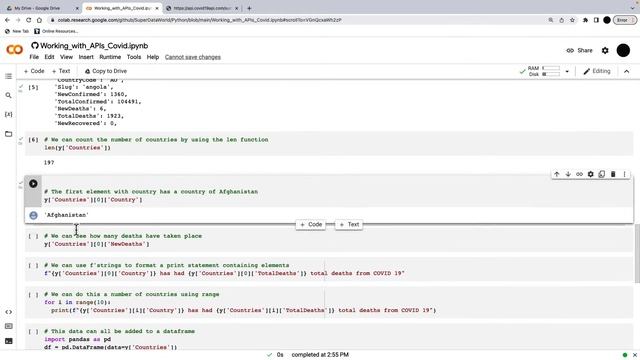Open the New Tab bookmark
Screen dimensions: 640x360
pos(17,31)
